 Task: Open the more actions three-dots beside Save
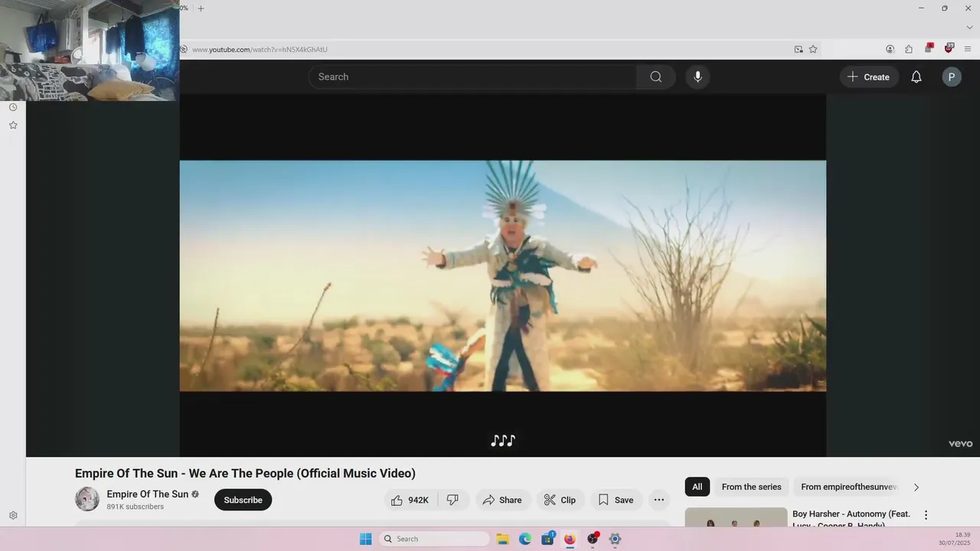point(658,500)
